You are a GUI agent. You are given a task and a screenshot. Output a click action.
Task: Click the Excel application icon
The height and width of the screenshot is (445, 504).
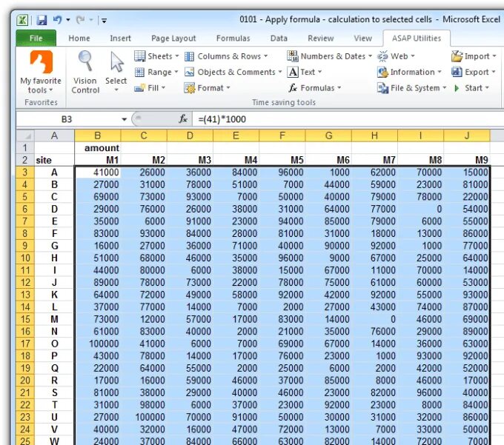pyautogui.click(x=22, y=20)
